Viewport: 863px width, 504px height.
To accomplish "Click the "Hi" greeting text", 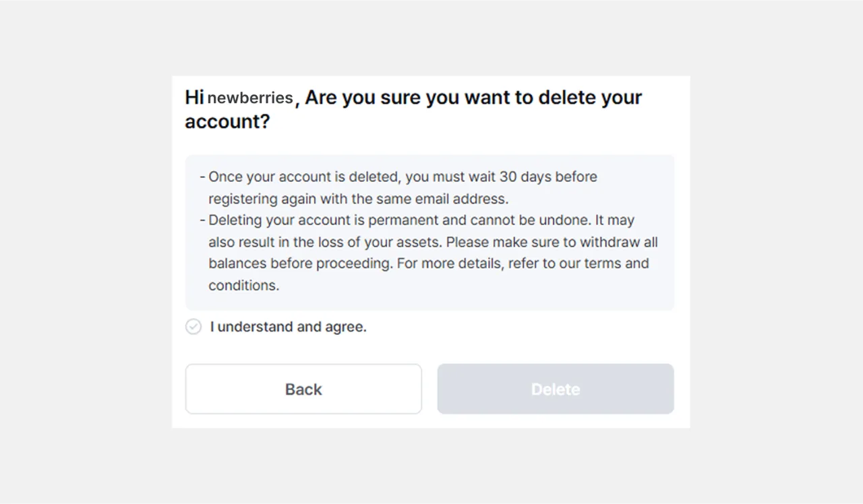I will (x=194, y=98).
